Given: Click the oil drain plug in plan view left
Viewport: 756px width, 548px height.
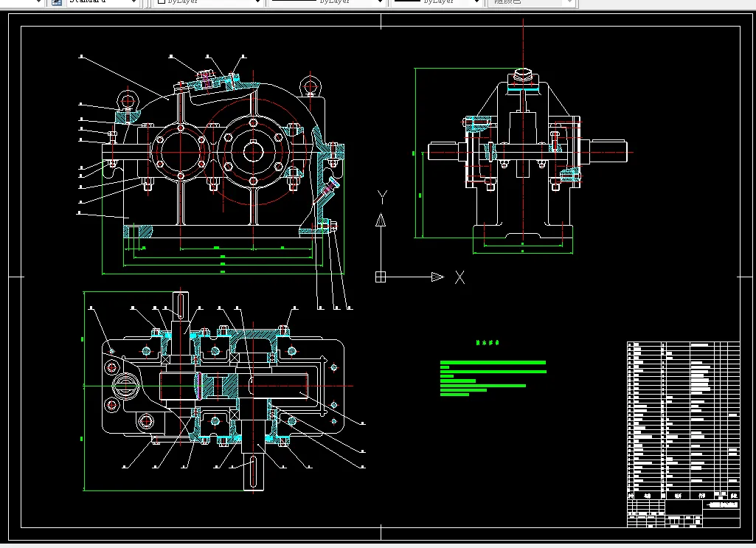Looking at the screenshot, I should click(x=126, y=386).
